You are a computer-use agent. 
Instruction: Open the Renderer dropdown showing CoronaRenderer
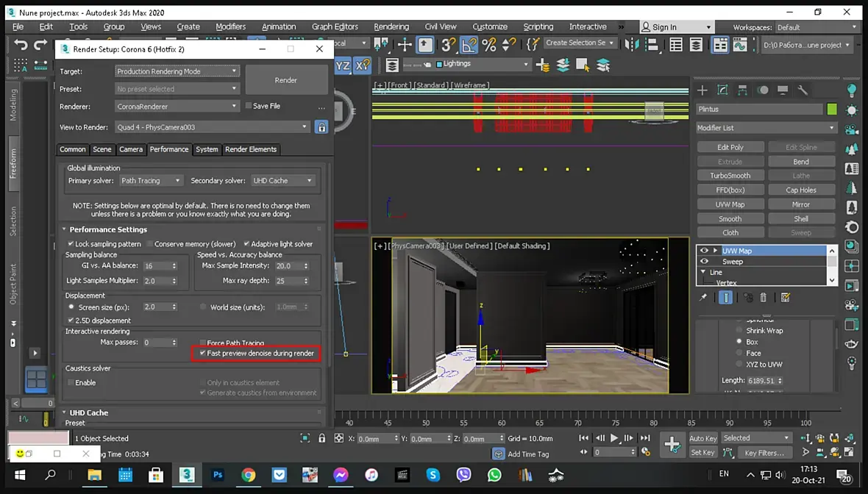(x=177, y=107)
